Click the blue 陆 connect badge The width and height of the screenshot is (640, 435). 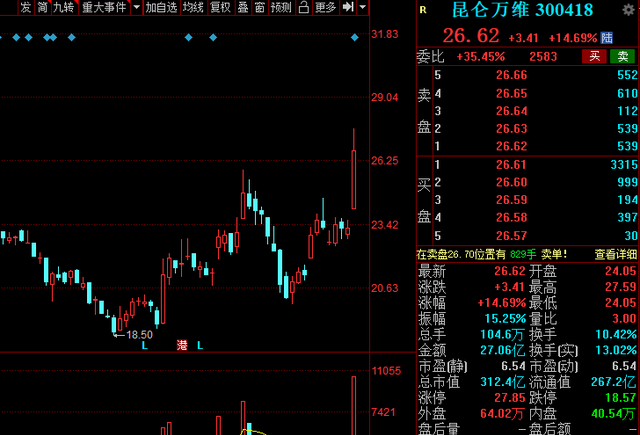[607, 38]
